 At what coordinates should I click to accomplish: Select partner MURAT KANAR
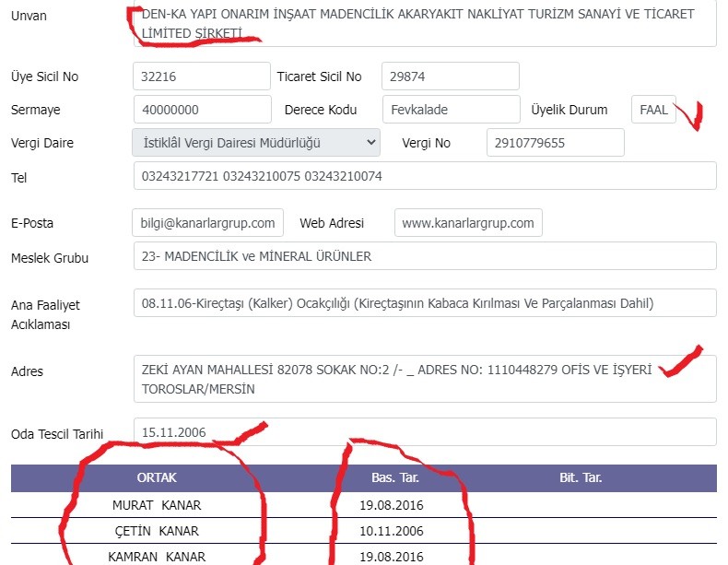point(157,505)
